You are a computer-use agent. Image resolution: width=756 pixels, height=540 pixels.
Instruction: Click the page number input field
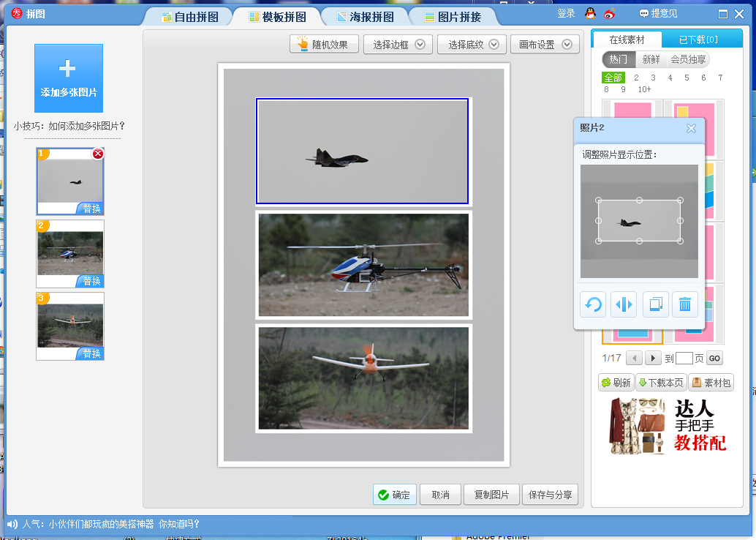[x=684, y=358]
